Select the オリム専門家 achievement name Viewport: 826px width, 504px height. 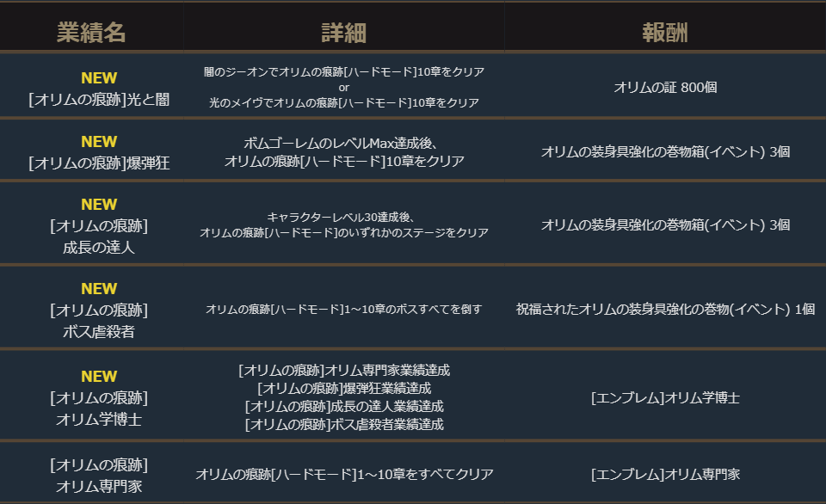[x=99, y=487]
